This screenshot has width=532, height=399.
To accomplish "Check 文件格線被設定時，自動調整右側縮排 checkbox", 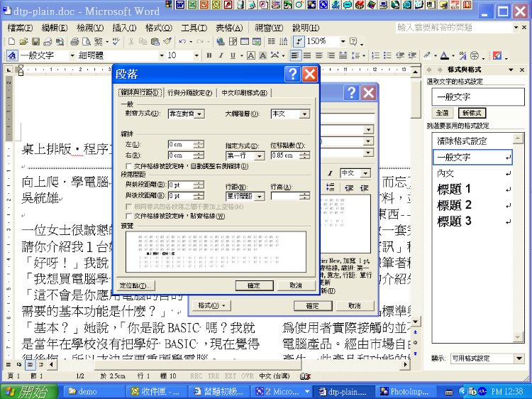I will click(x=128, y=166).
